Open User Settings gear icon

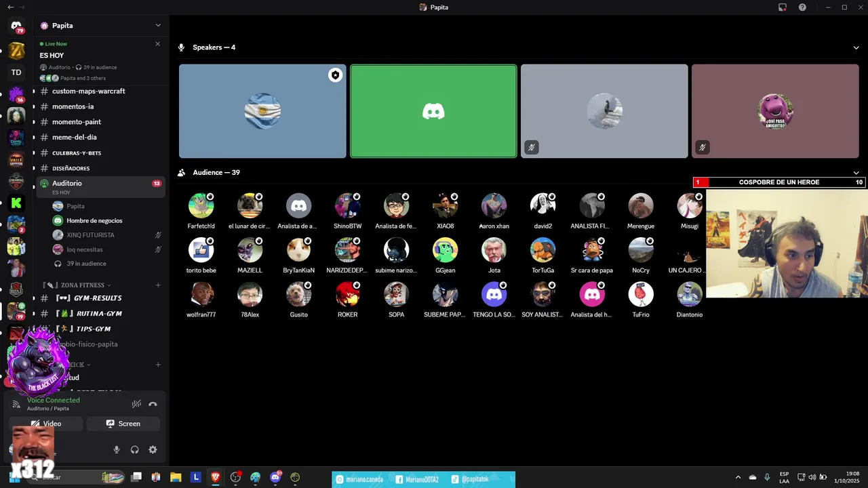click(x=153, y=449)
